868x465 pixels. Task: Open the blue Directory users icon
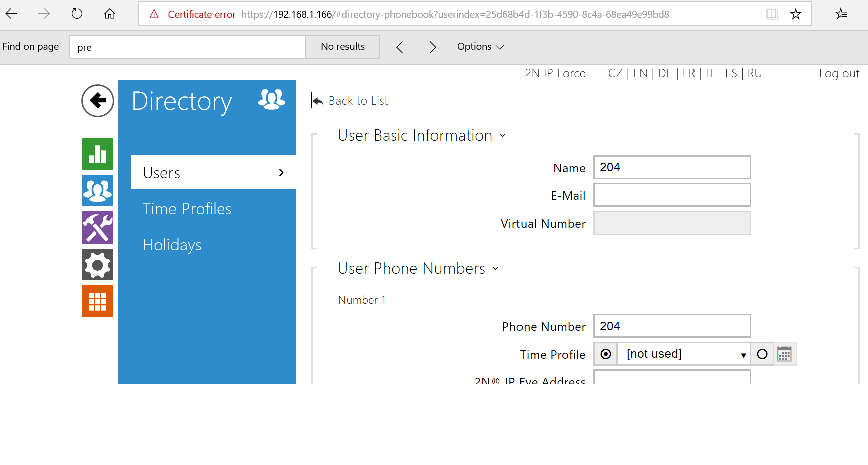tap(97, 191)
